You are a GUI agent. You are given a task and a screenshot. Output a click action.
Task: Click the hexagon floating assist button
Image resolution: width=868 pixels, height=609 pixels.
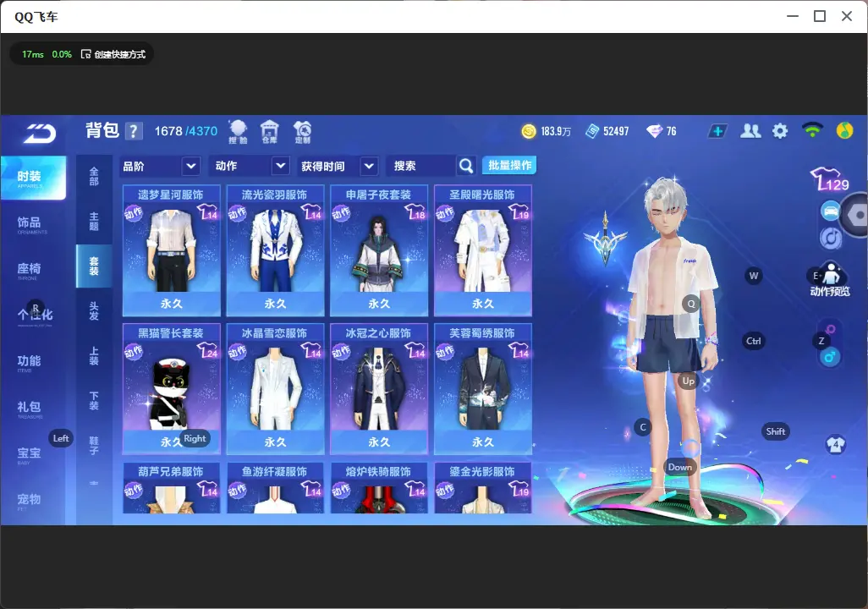pos(856,215)
